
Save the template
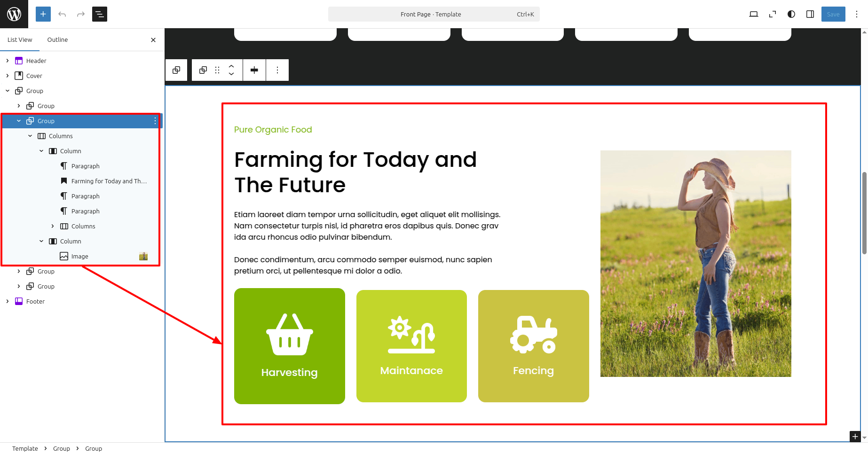coord(833,14)
